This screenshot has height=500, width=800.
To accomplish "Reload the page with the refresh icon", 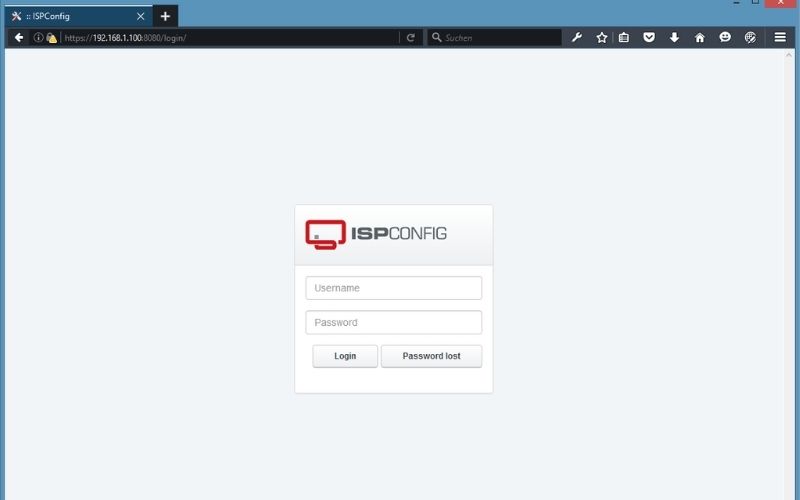I will 411,37.
